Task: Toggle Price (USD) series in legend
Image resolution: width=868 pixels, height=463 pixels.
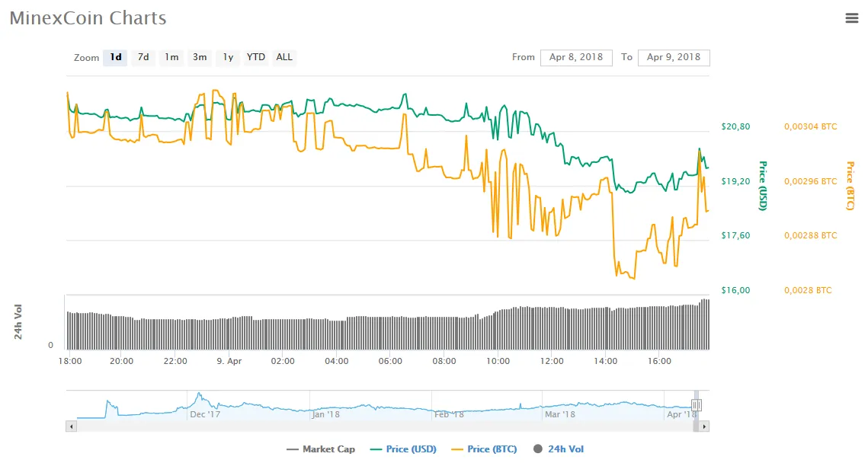Action: pos(403,449)
